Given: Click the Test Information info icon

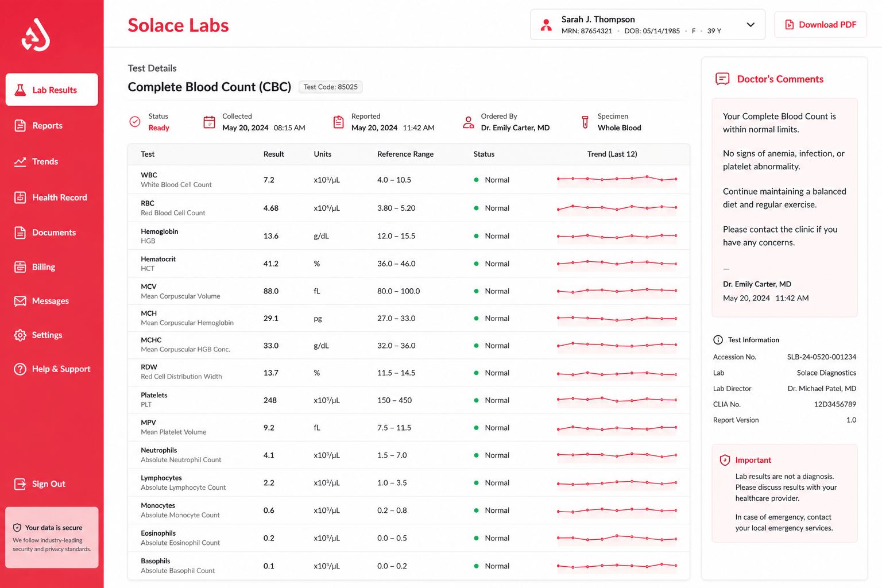Looking at the screenshot, I should click(x=718, y=340).
